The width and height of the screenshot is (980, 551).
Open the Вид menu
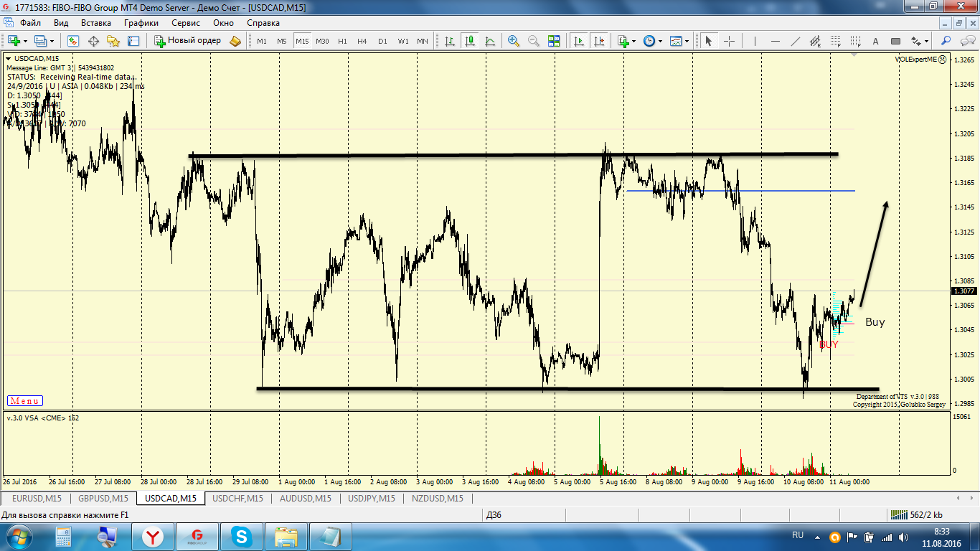[61, 22]
